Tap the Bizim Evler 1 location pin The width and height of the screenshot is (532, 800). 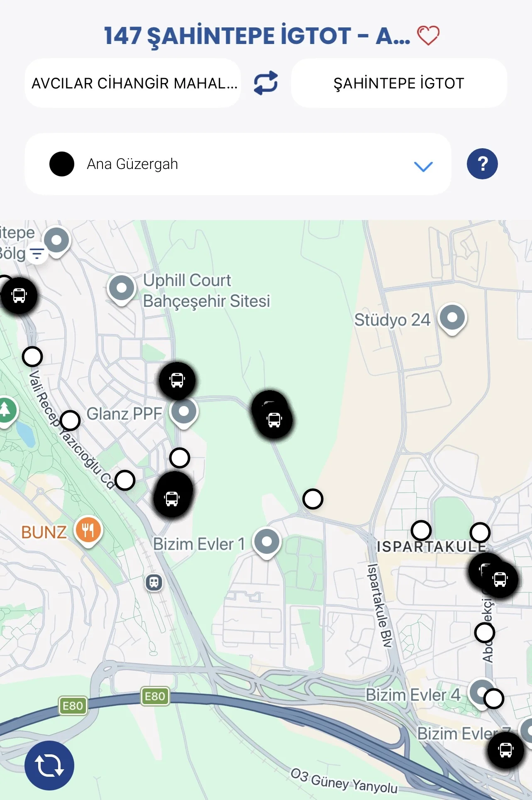[x=267, y=543]
